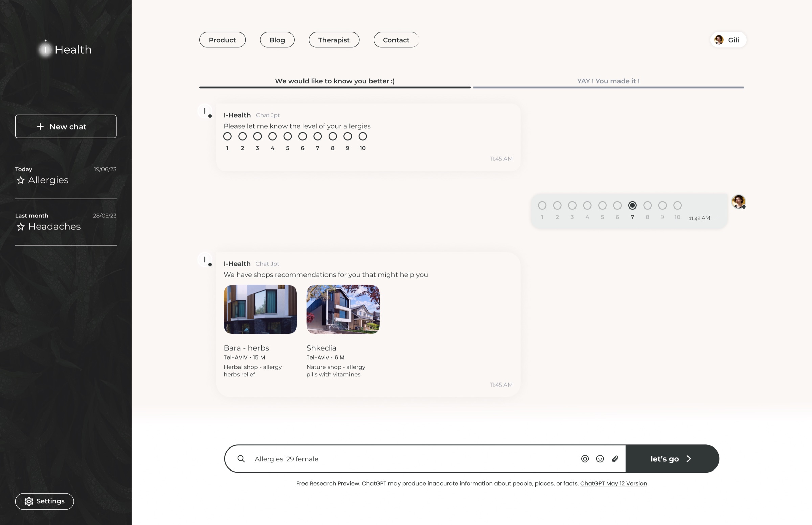Insert a mention with the @ icon
The image size is (812, 525).
click(585, 459)
